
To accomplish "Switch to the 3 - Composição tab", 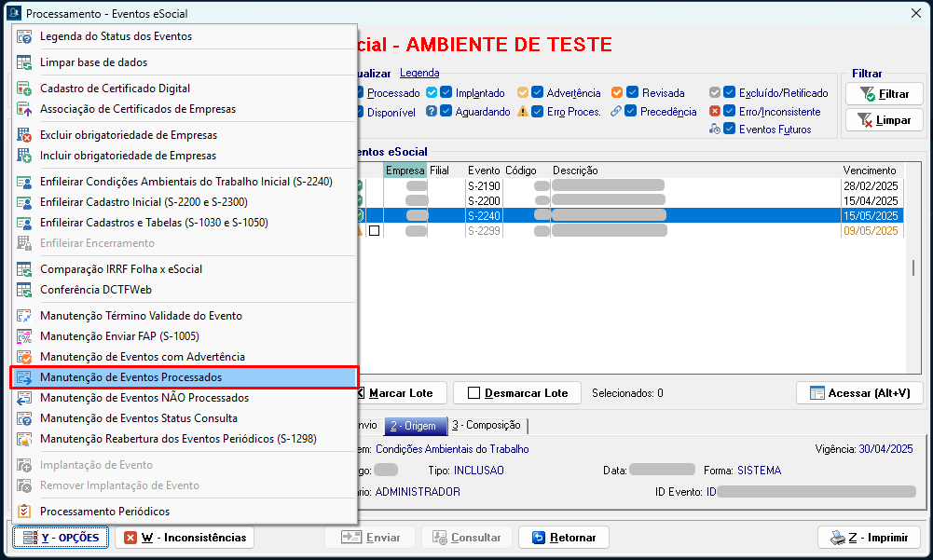I will coord(487,426).
